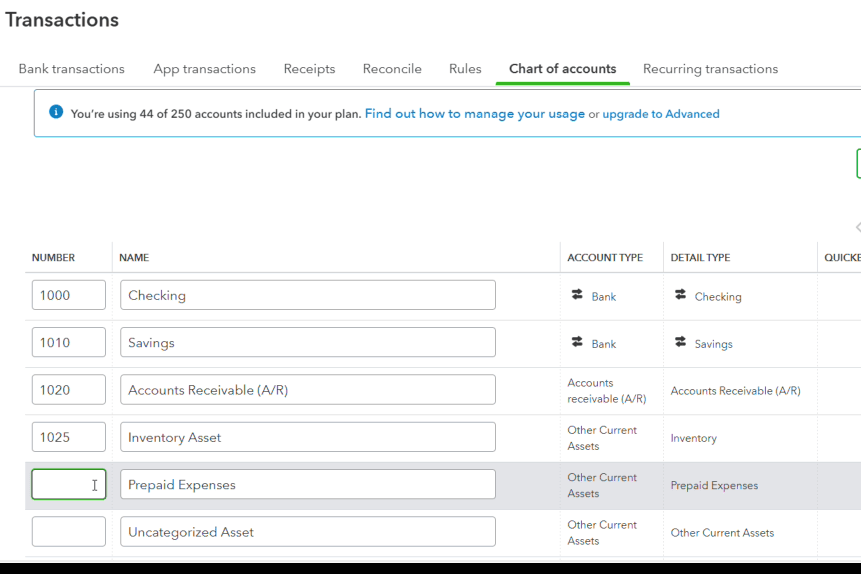This screenshot has width=861, height=574.
Task: Go to the Recurring transactions tab
Action: point(710,69)
